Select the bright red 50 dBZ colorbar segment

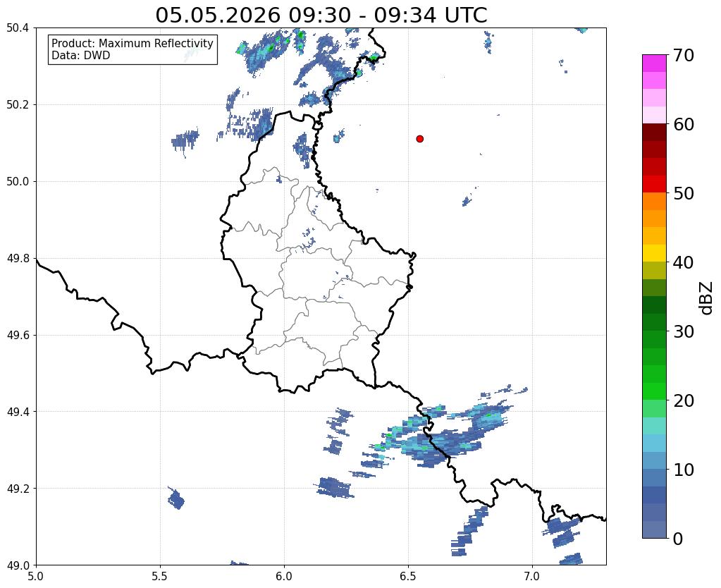(654, 184)
